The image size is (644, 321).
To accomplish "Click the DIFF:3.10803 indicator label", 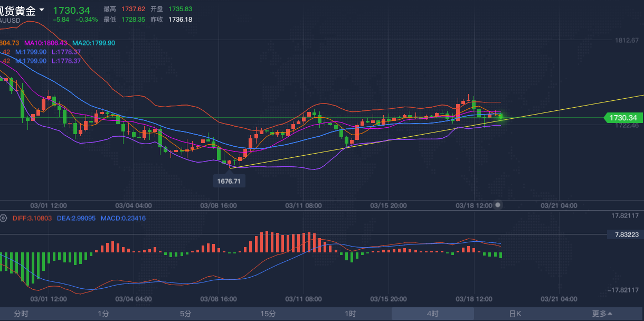I will pyautogui.click(x=31, y=218).
